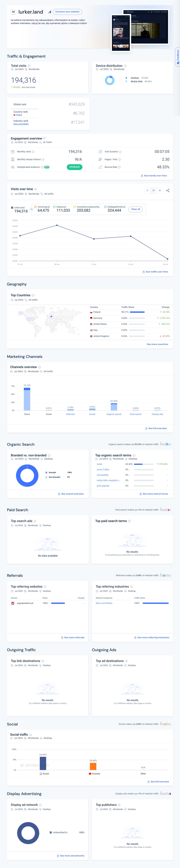This screenshot has height=868, width=180.
Task: Show info for Top paid search terms
Action: 129,521
